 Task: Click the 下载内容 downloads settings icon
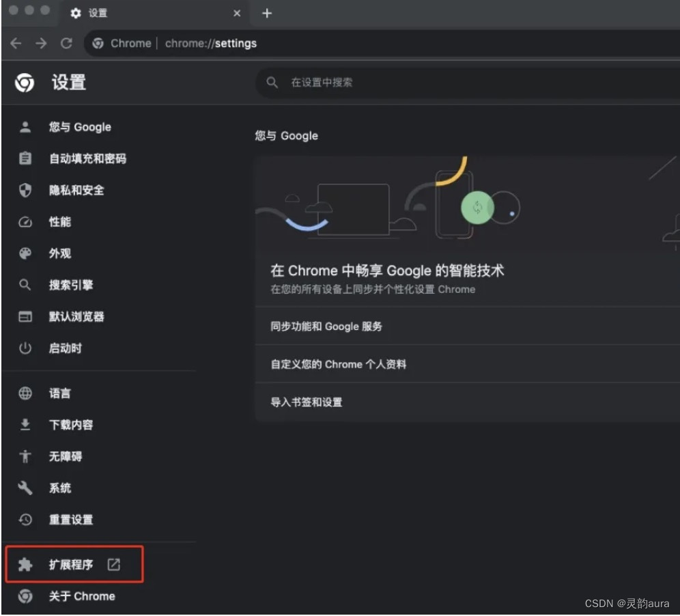click(25, 425)
